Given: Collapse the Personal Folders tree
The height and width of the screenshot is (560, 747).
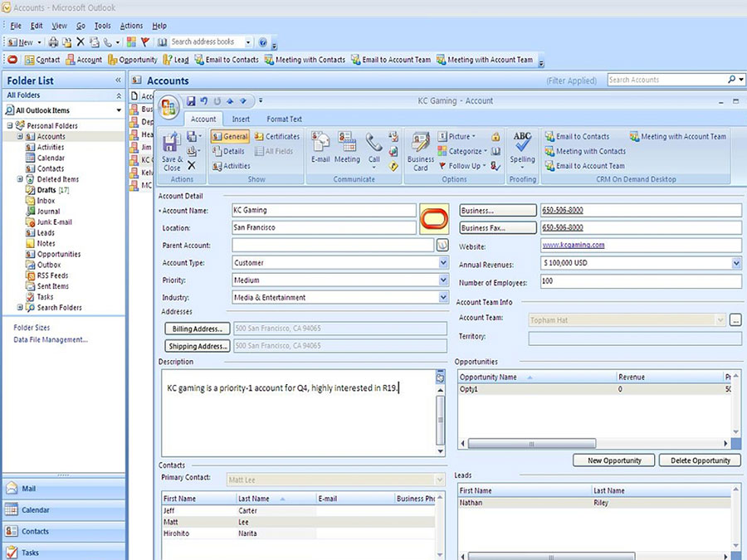Looking at the screenshot, I should [x=9, y=126].
